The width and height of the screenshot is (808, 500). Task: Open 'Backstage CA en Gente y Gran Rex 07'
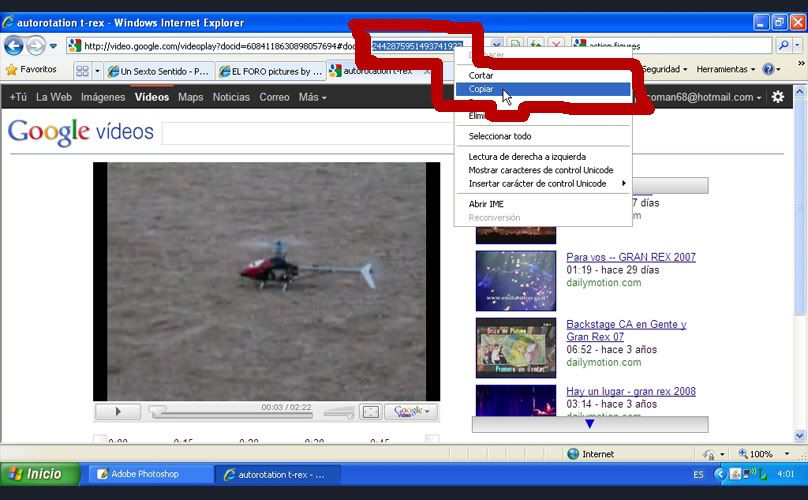626,330
